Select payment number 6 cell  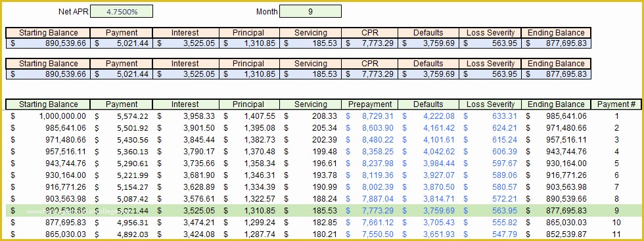point(616,175)
